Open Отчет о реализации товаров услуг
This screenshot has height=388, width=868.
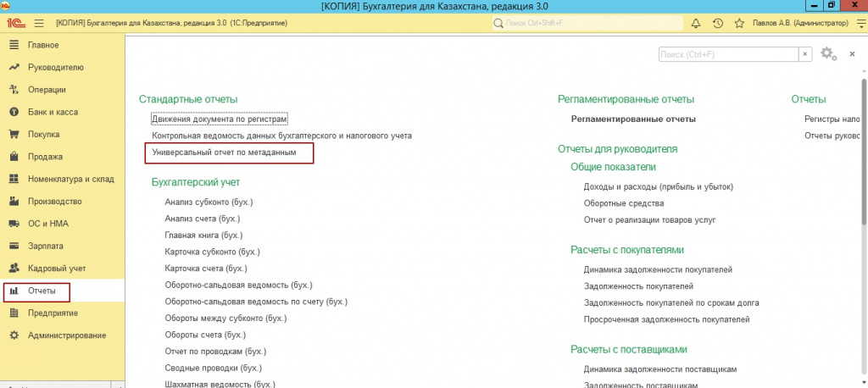pos(650,220)
